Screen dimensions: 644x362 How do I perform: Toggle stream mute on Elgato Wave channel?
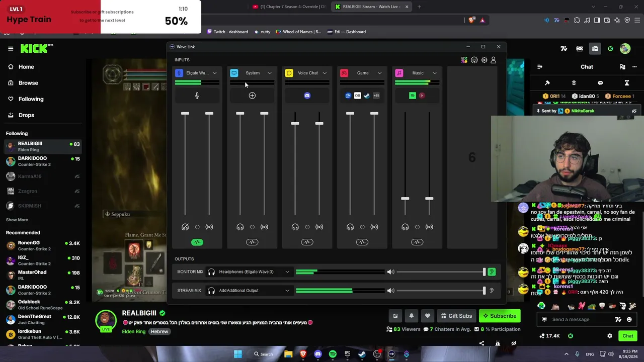[209, 227]
